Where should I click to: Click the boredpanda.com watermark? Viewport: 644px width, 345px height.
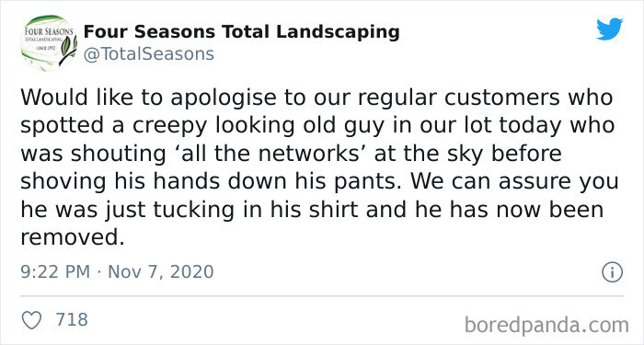[546, 325]
